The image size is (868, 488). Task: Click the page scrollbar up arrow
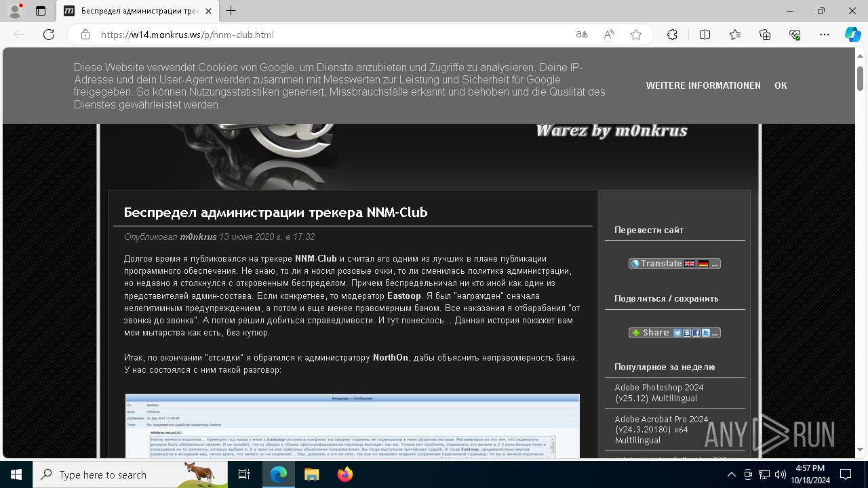tap(861, 56)
